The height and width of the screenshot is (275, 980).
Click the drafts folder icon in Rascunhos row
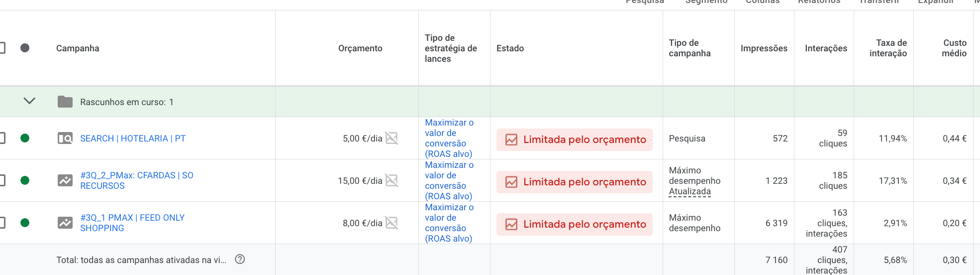pos(65,102)
